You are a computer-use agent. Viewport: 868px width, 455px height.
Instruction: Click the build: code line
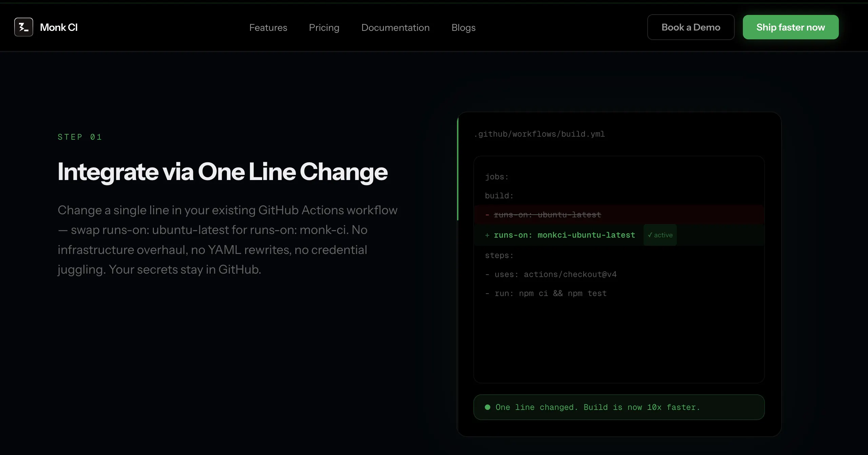point(499,196)
